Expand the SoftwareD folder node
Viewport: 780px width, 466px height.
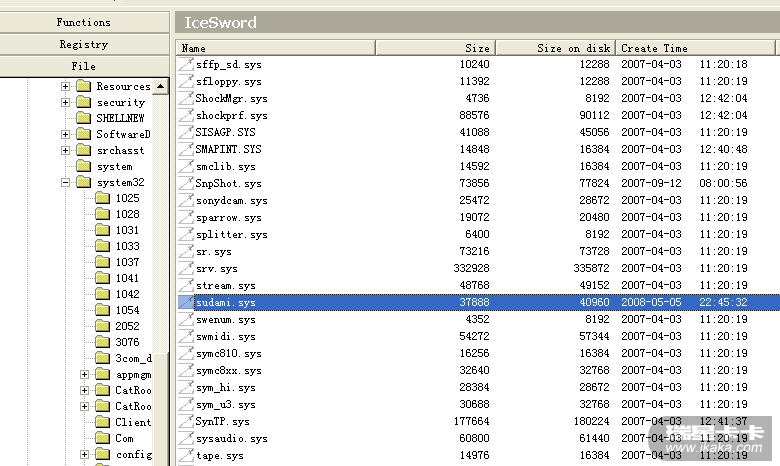pos(65,134)
